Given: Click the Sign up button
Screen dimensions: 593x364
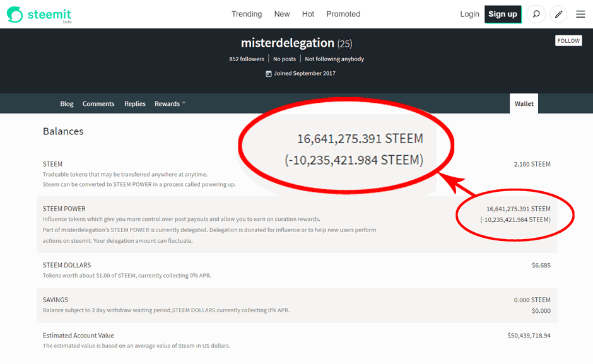Looking at the screenshot, I should (x=503, y=15).
